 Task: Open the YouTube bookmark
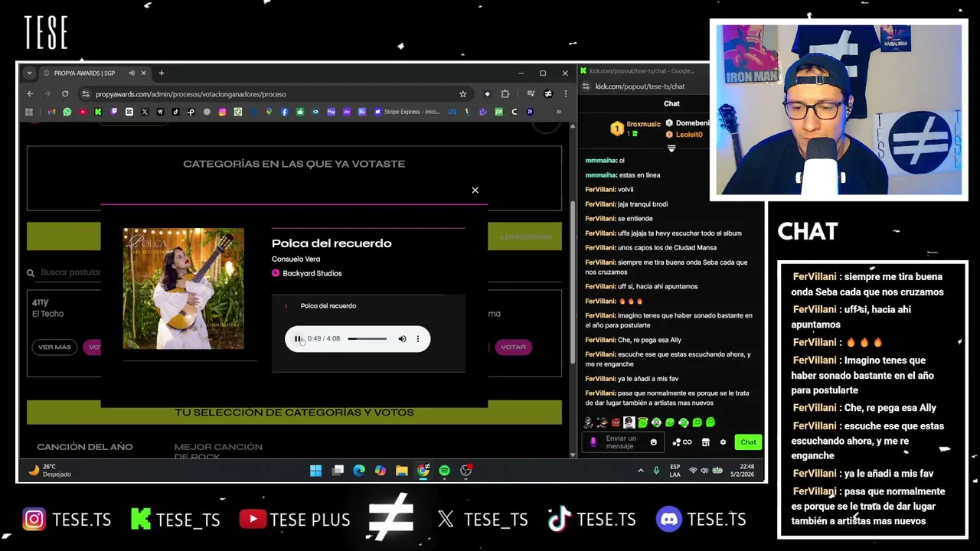coord(83,112)
